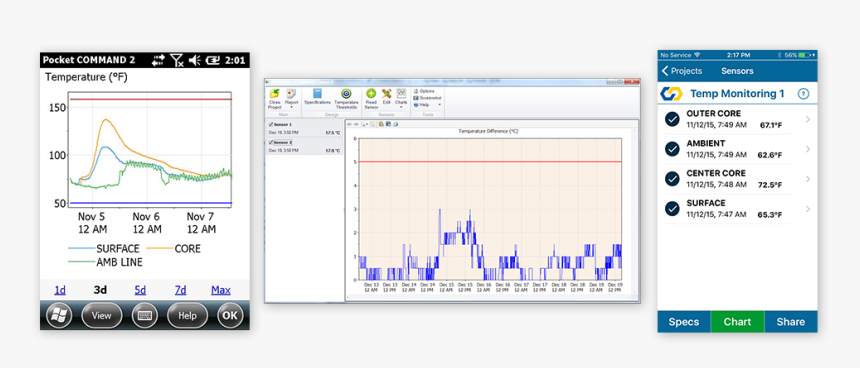Select the 3d time range

tap(100, 290)
